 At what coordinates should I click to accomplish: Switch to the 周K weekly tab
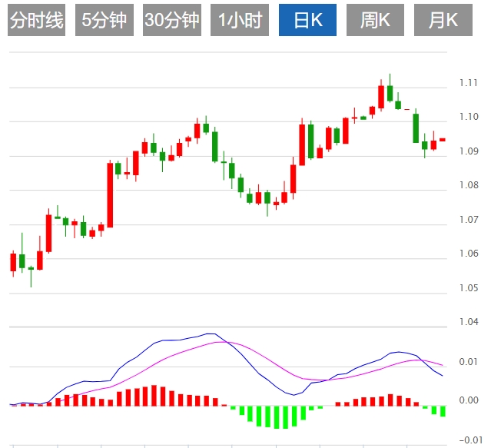pyautogui.click(x=375, y=21)
